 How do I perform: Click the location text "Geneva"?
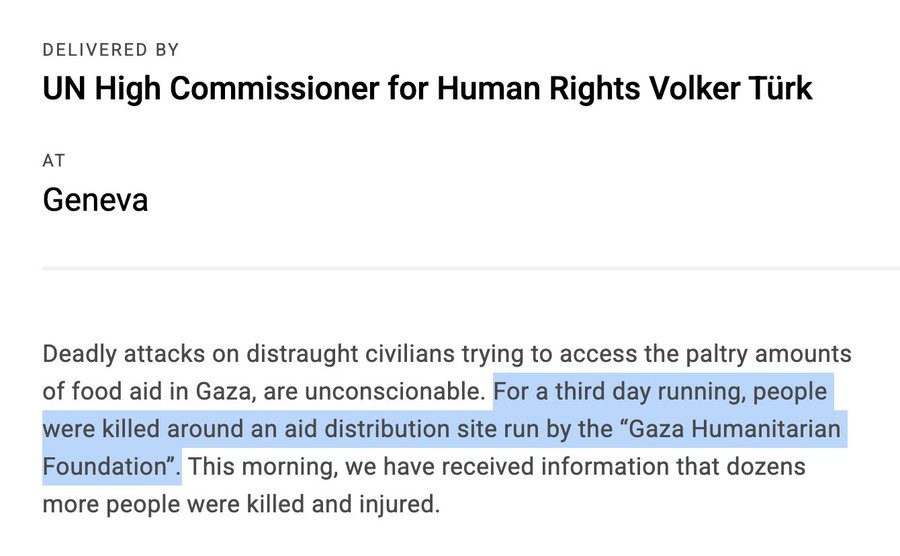(x=95, y=200)
